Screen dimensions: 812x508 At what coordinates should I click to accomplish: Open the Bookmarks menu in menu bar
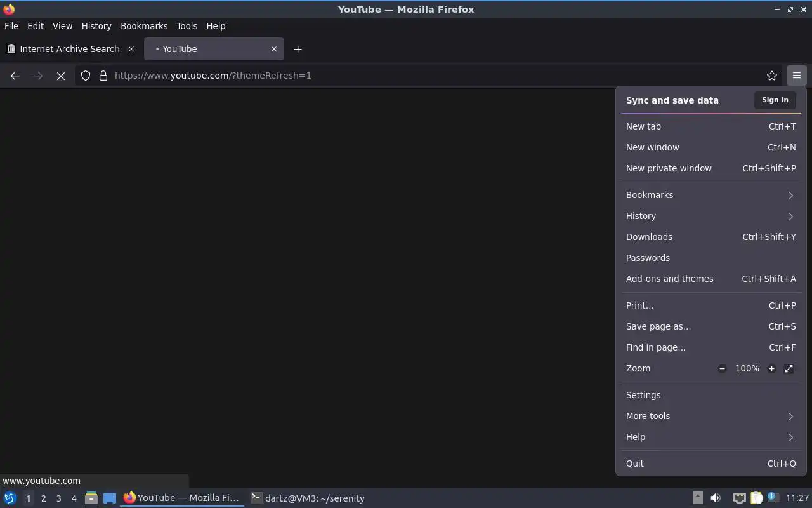144,26
